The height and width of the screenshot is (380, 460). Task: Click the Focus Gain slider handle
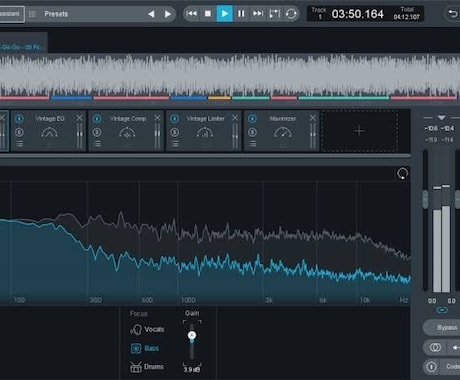pyautogui.click(x=192, y=335)
